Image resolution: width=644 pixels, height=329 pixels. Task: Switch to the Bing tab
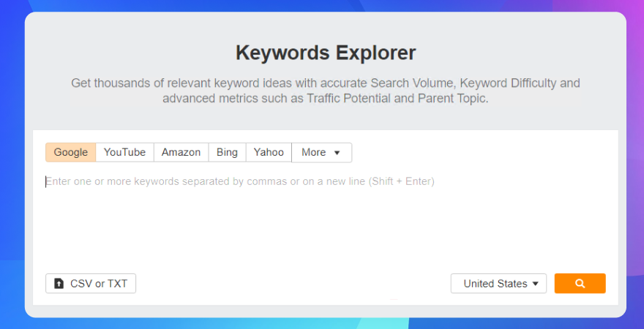[x=227, y=152]
